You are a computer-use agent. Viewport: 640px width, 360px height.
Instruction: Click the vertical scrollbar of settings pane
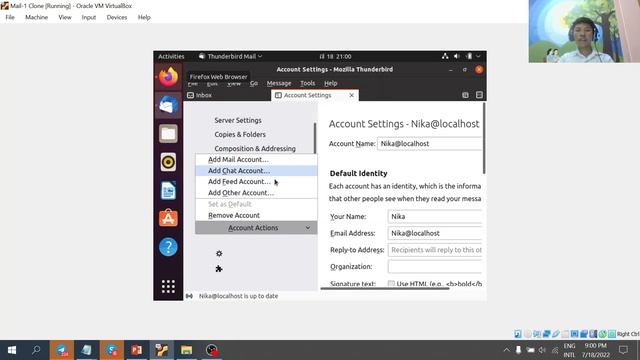click(x=484, y=138)
